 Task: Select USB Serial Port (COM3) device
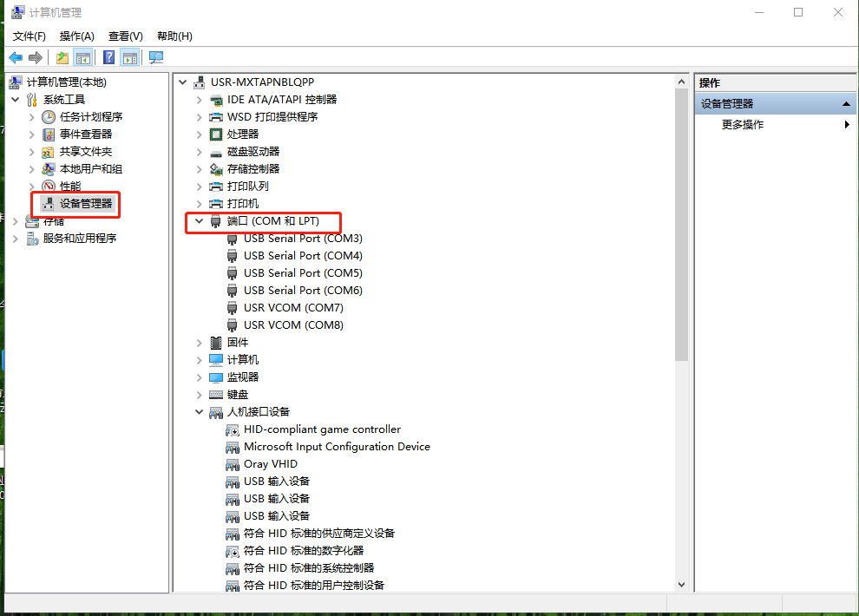tap(303, 239)
